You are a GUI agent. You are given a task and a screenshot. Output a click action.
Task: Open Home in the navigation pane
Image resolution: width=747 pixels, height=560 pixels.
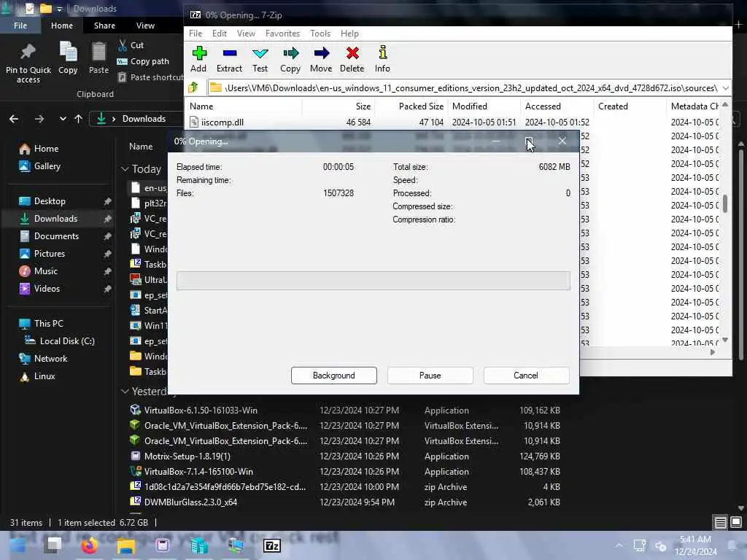[x=39, y=149]
